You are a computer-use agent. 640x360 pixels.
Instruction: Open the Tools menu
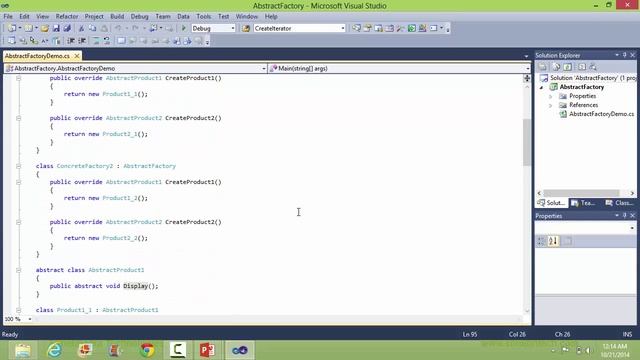click(203, 17)
